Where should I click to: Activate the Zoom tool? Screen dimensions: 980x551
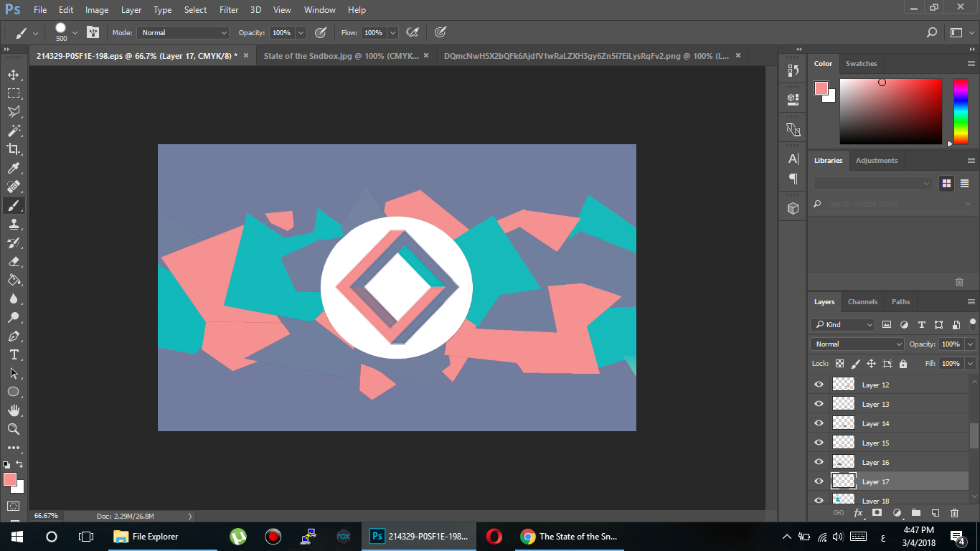pos(14,429)
